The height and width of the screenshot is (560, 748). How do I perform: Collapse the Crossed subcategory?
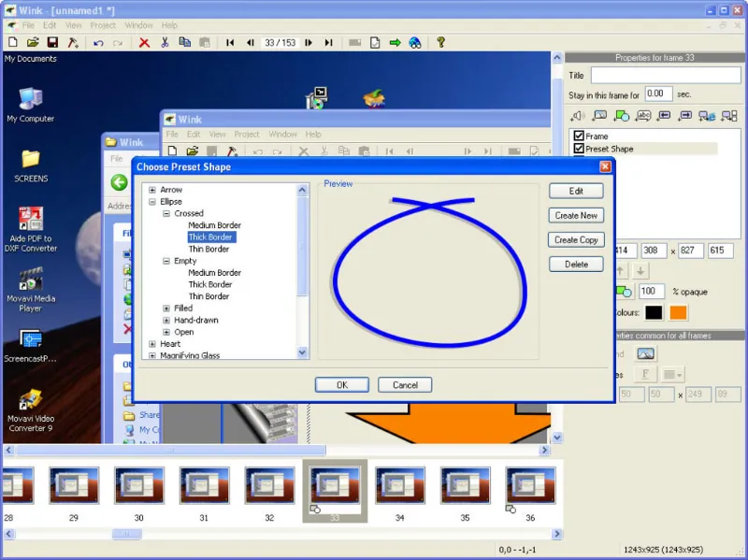coord(166,214)
